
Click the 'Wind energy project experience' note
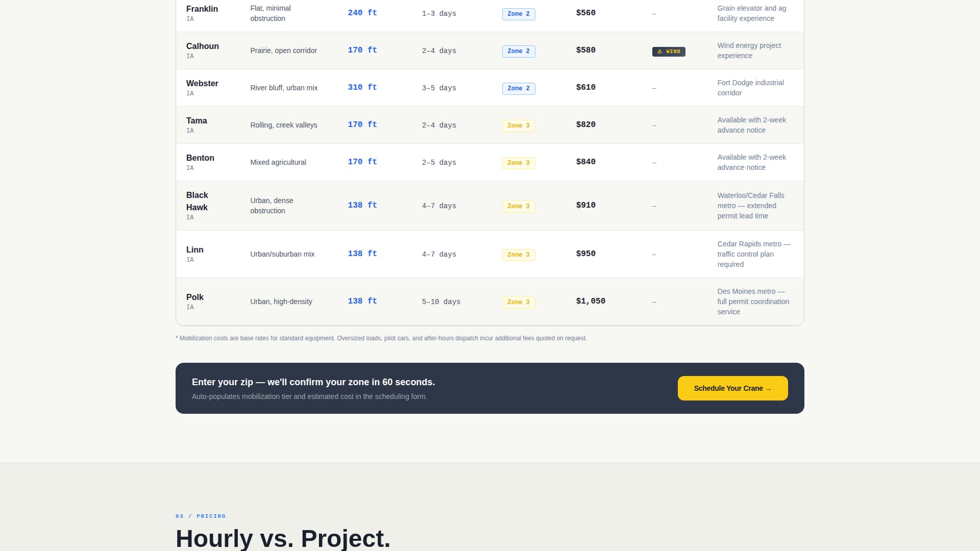point(749,51)
